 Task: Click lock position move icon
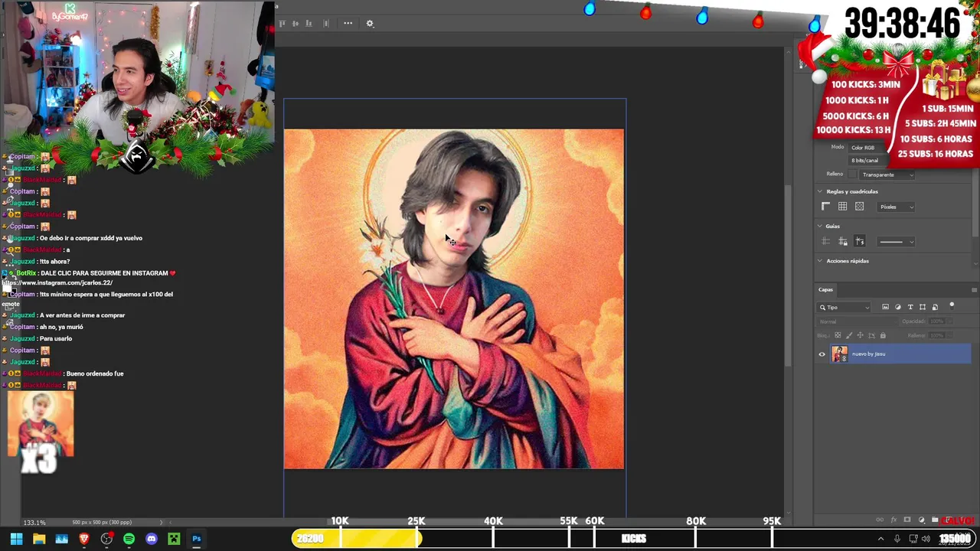click(861, 335)
